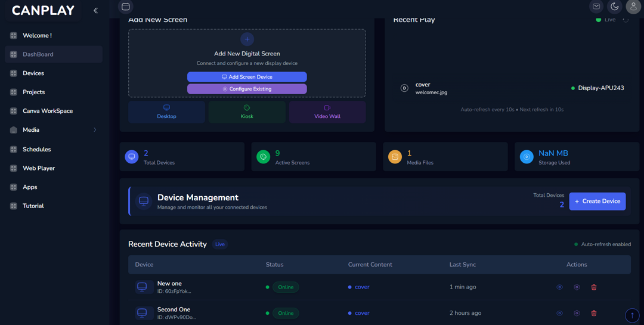Screen dimensions: 644x325
Task: Choose the Video Wall screen type
Action: pos(327,112)
